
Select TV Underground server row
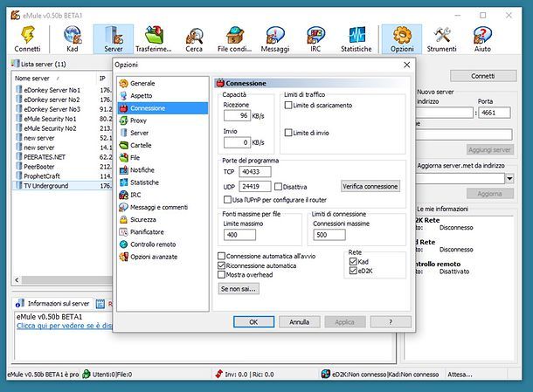pos(62,186)
